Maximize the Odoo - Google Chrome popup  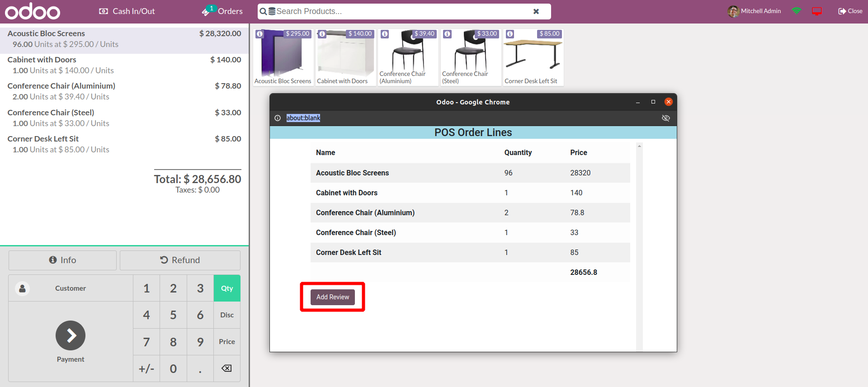[653, 102]
